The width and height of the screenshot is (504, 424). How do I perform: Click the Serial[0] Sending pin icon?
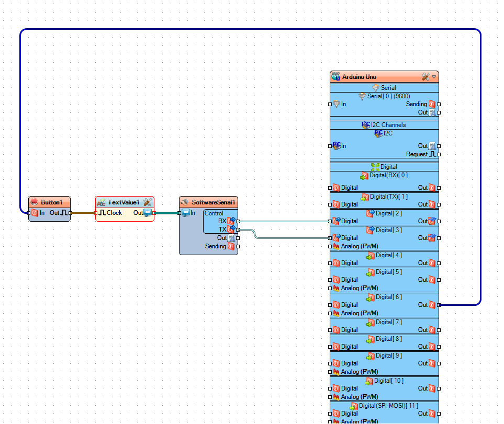(x=432, y=104)
